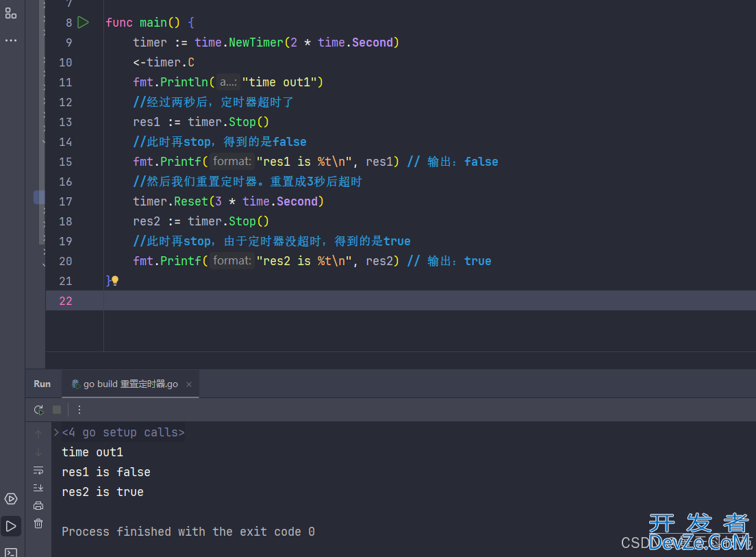Image resolution: width=756 pixels, height=557 pixels.
Task: Stop the running process
Action: (x=57, y=410)
